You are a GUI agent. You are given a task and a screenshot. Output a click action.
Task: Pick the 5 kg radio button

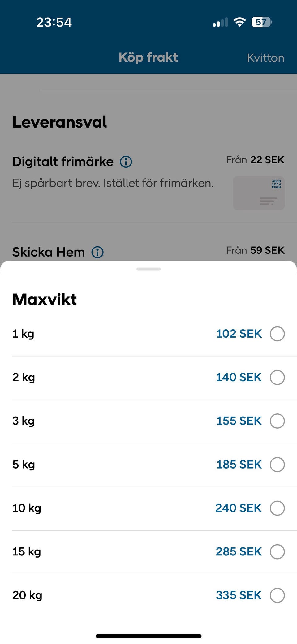[277, 465]
